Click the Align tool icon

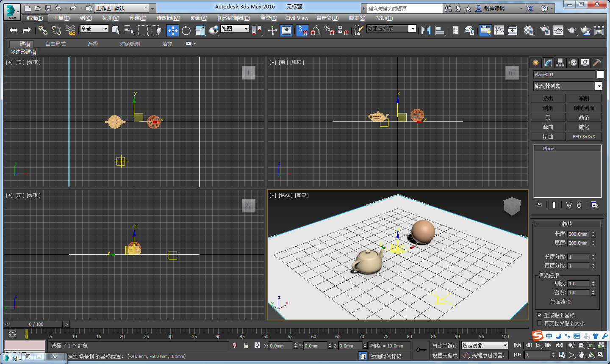pos(440,30)
